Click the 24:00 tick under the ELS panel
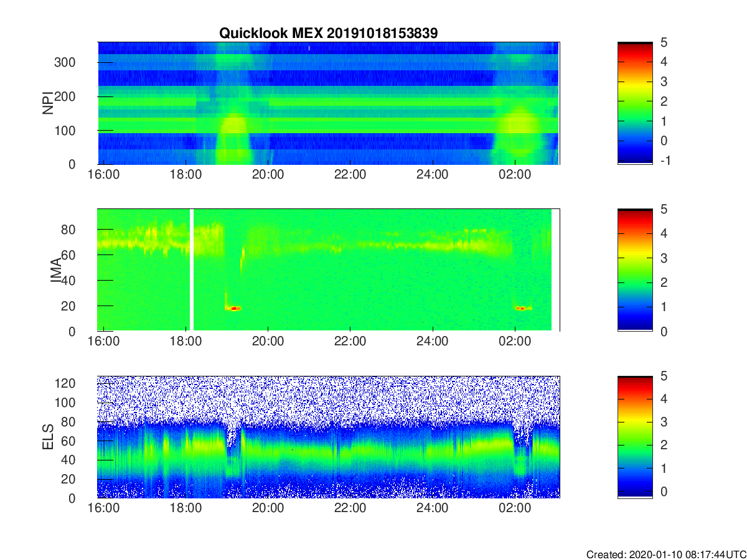747x560 pixels. pos(433,508)
